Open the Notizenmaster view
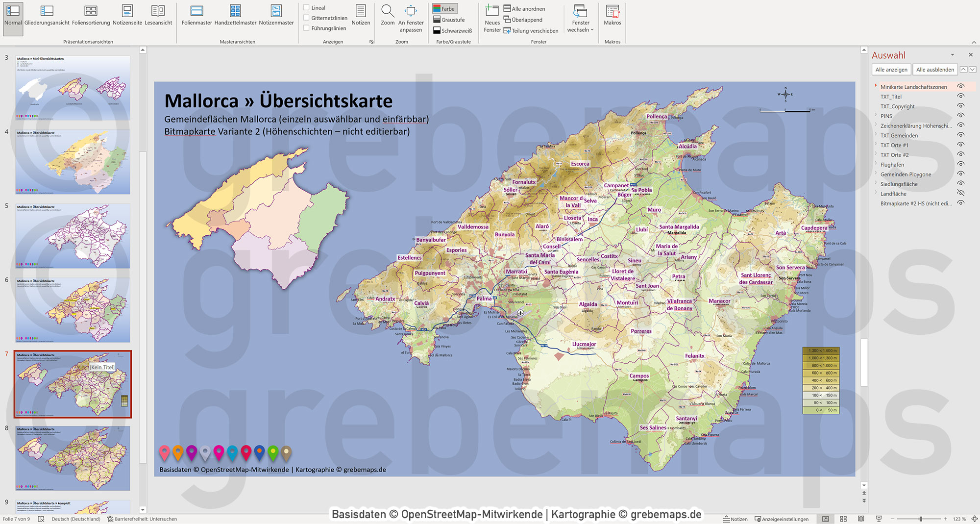 pyautogui.click(x=276, y=16)
